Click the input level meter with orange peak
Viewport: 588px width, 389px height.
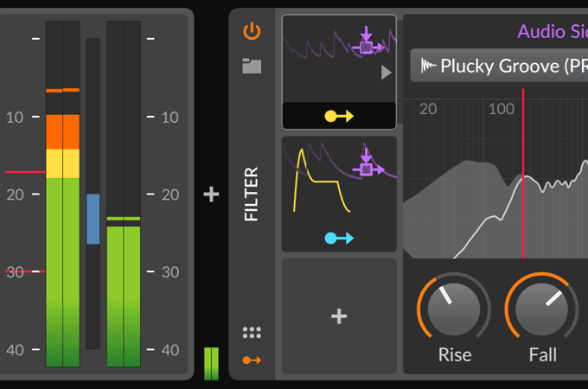(x=62, y=194)
